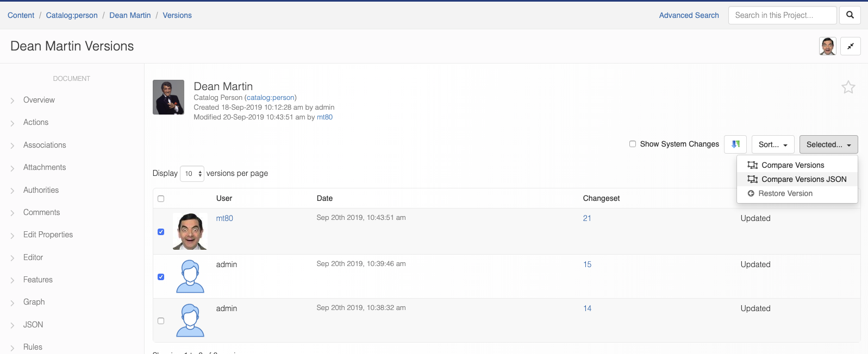Click Dean Martin's portrait thumbnail
Viewport: 868px width, 354px height.
click(x=168, y=97)
